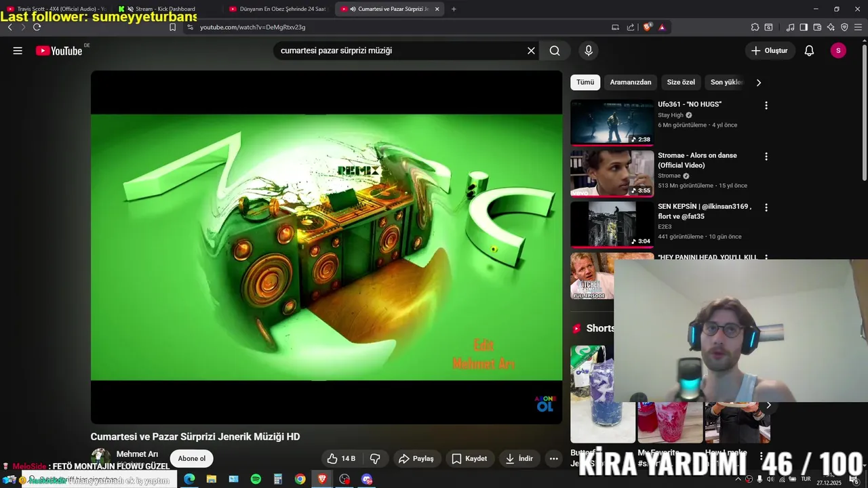
Task: Run search with magnifier button
Action: click(x=555, y=51)
